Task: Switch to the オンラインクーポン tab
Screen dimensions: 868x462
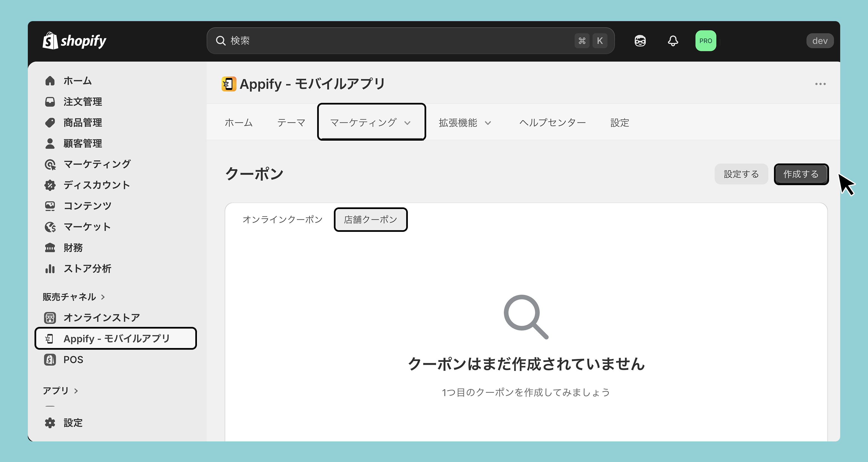Action: pyautogui.click(x=282, y=220)
